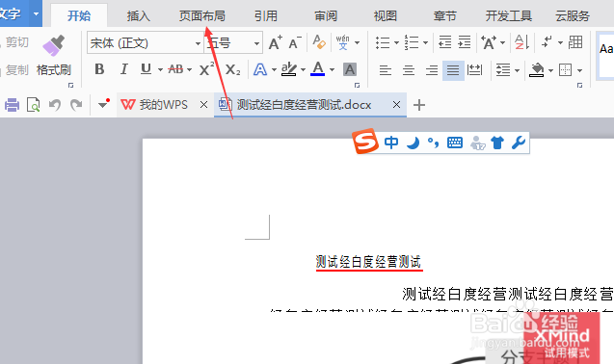Clear formatting with the eraser icon
Screen dimensions: 614x364
319,42
